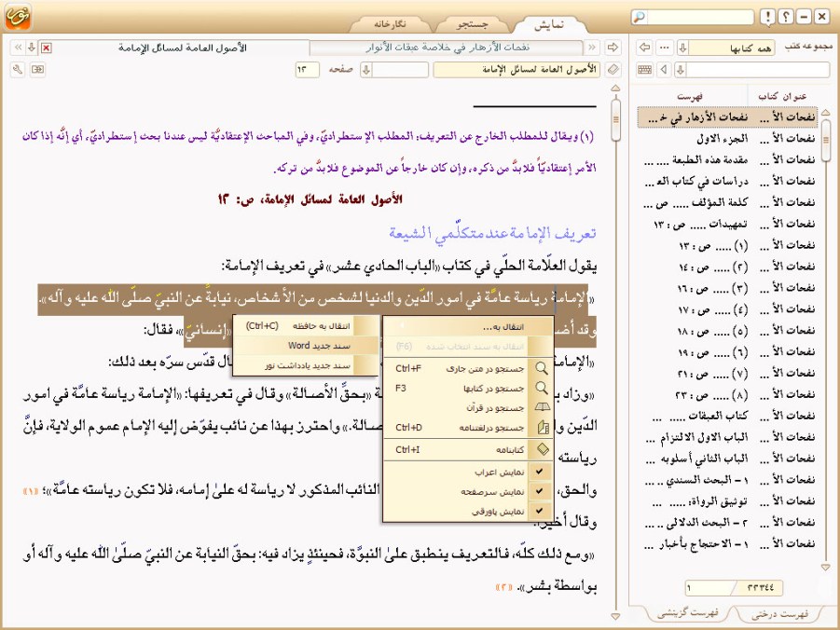The height and width of the screenshot is (630, 840).
Task: Choose کتابنامه from the context menu
Action: click(469, 450)
